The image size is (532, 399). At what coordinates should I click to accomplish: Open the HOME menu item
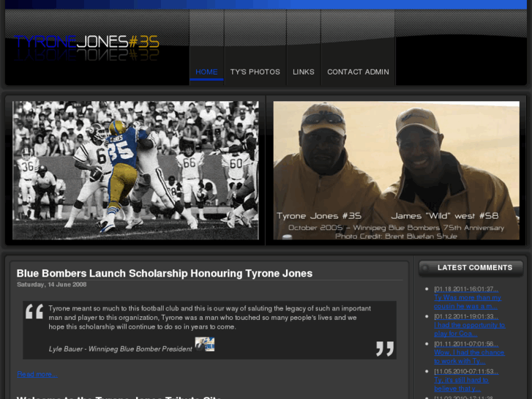[x=206, y=72]
